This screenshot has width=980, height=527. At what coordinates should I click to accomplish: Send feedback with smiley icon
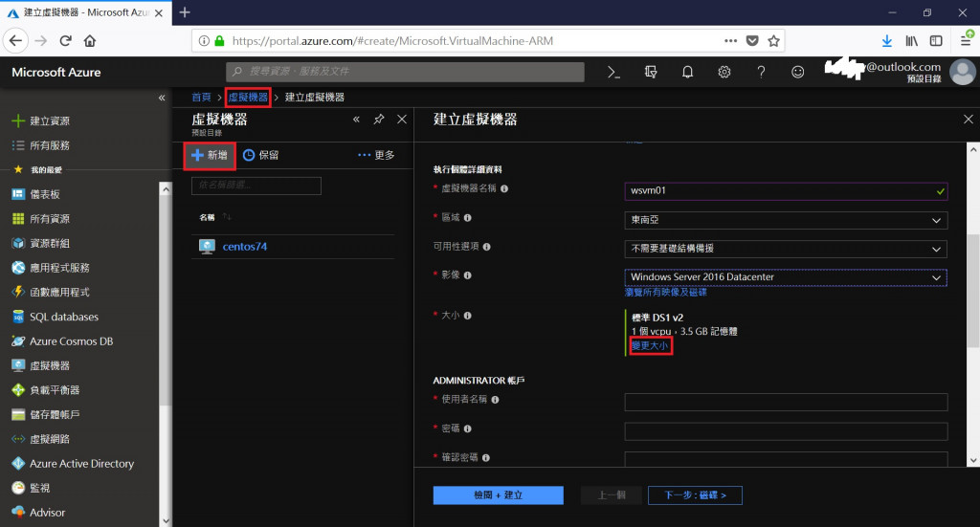(797, 73)
